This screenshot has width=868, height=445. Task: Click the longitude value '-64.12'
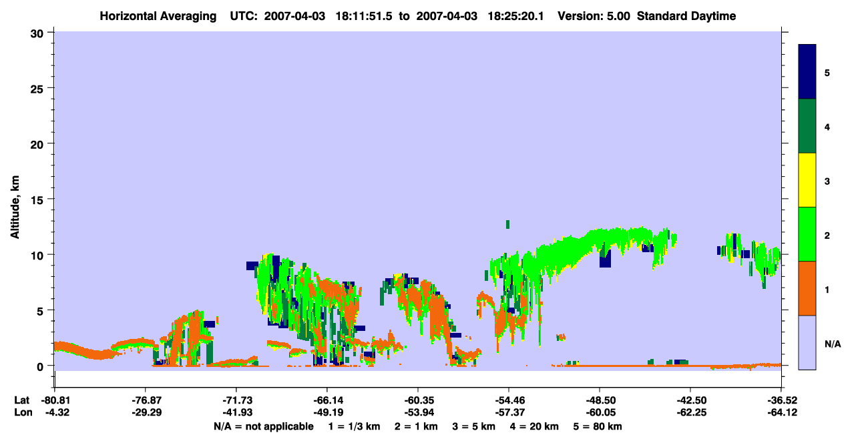pos(781,412)
